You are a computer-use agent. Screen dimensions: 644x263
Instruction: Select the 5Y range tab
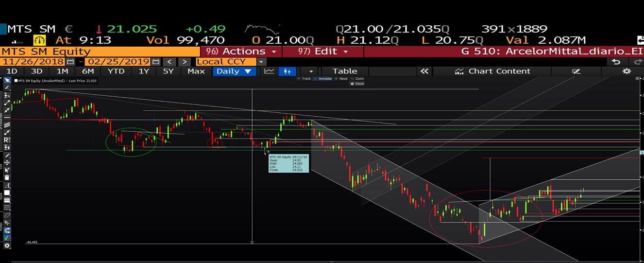click(168, 71)
